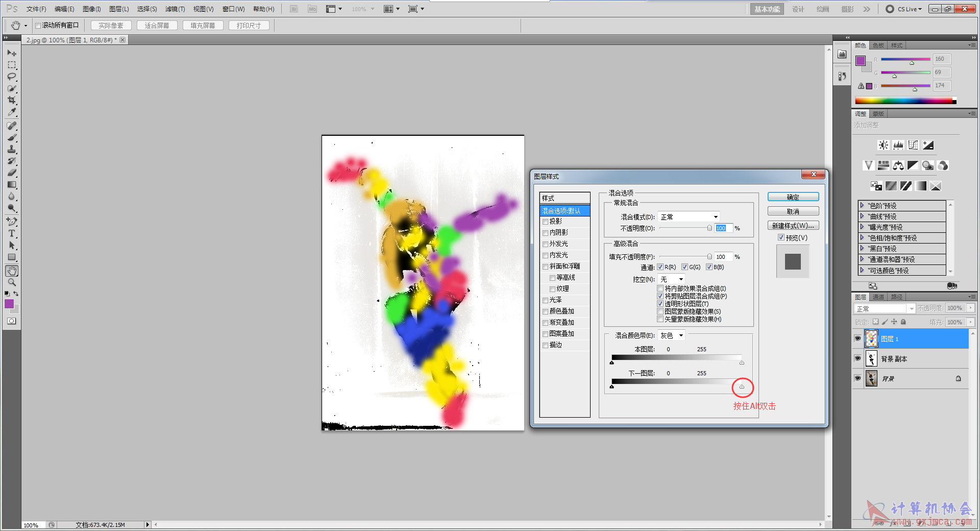This screenshot has width=980, height=531.
Task: Open the CS Live dropdown
Action: (x=904, y=9)
